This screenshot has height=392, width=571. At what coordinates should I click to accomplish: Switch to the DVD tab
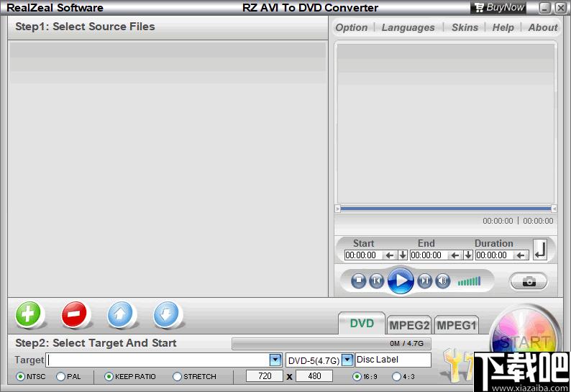[362, 323]
